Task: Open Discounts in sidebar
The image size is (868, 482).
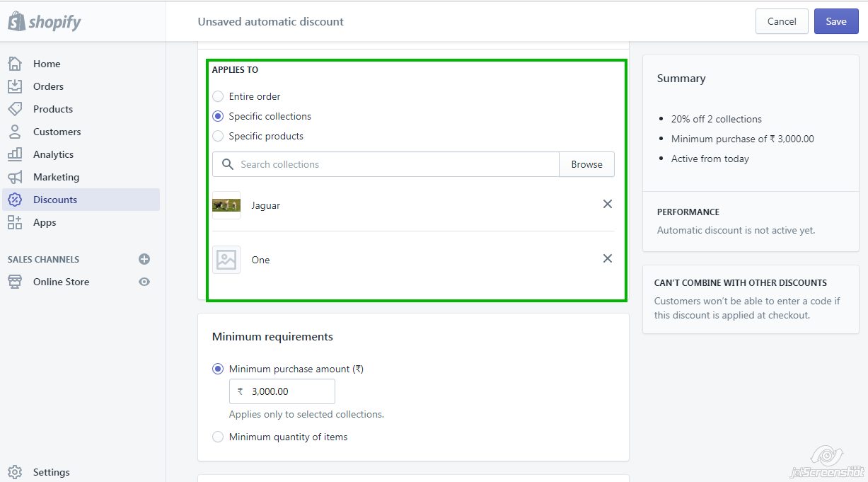Action: click(x=81, y=200)
